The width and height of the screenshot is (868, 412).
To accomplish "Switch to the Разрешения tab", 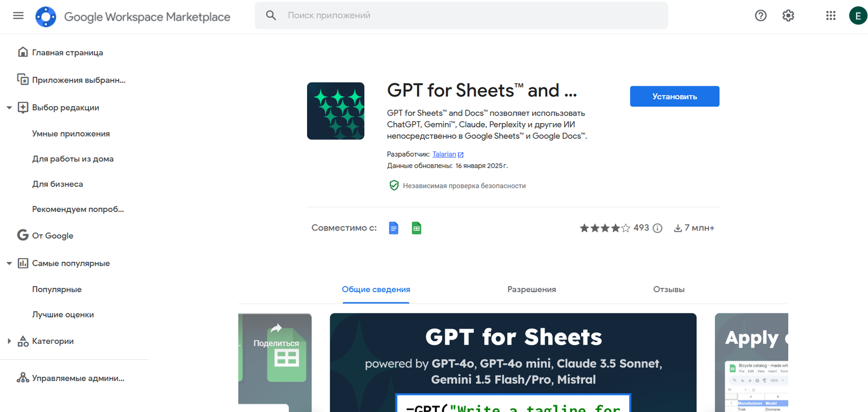I will (531, 289).
